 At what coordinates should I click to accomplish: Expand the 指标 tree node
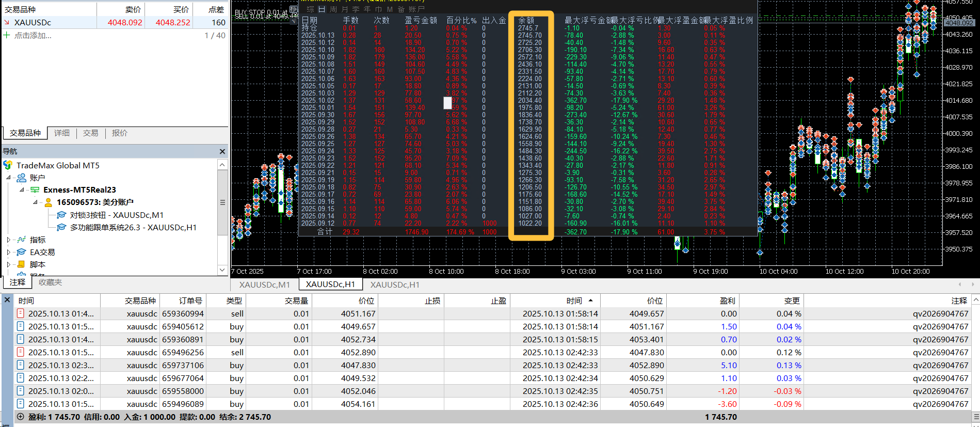(9, 240)
